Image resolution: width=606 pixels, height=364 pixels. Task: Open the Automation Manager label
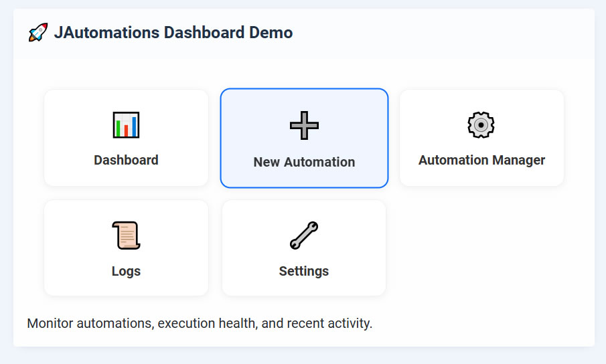tap(481, 160)
